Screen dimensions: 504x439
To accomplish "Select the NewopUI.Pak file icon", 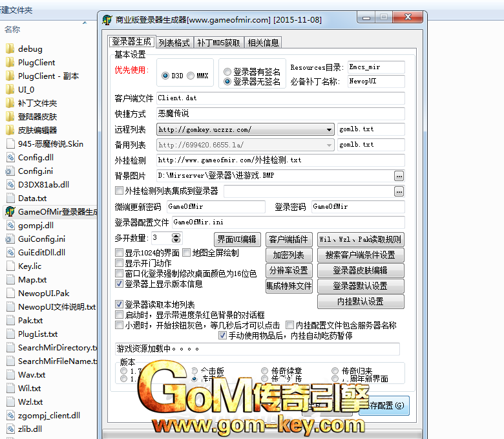I will 10,293.
